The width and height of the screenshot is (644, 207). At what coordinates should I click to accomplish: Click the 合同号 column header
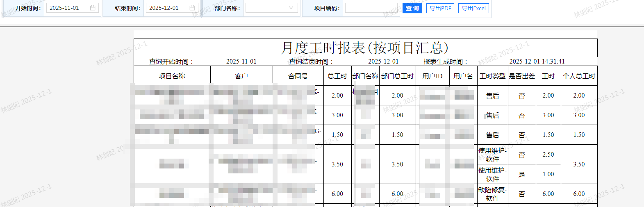298,76
